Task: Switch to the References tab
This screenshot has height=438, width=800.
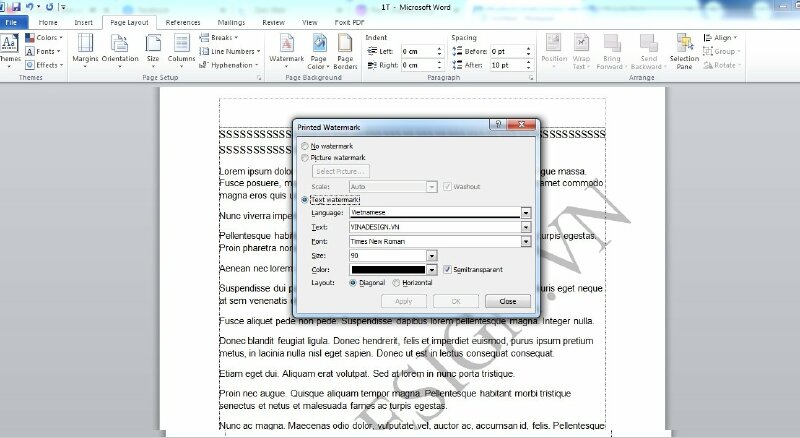Action: pyautogui.click(x=183, y=22)
